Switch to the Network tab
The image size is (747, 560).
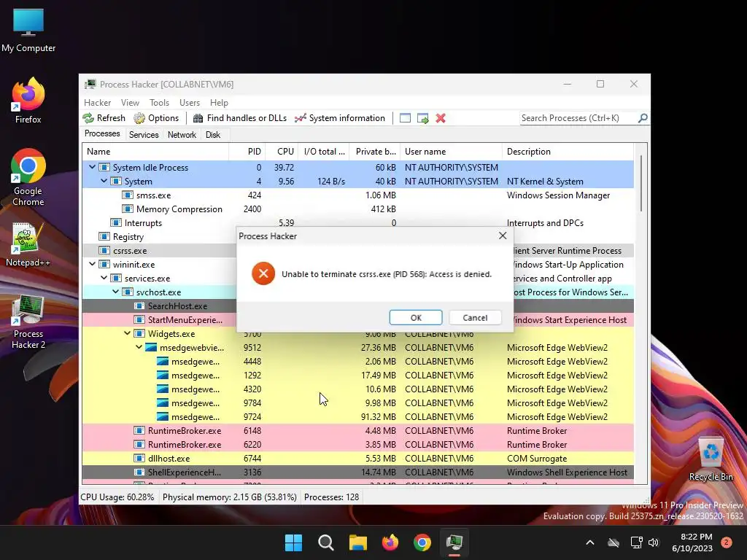tap(182, 135)
